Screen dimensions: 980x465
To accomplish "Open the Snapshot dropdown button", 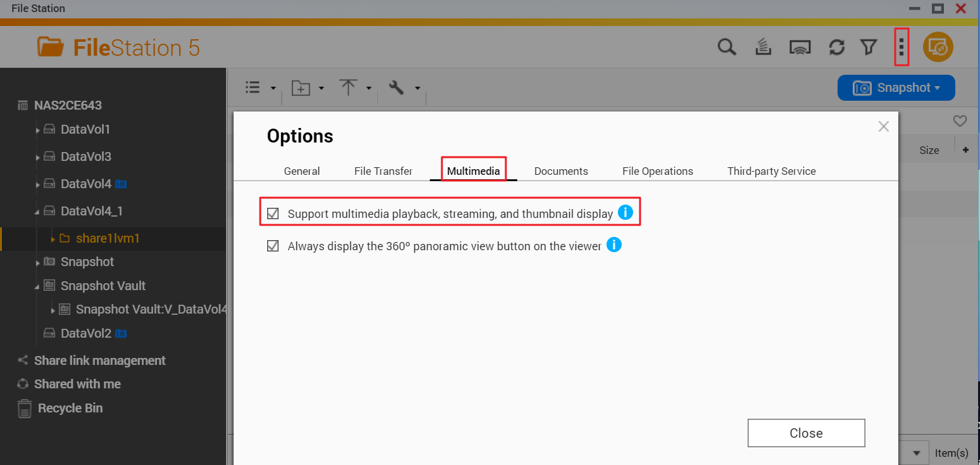I will pyautogui.click(x=896, y=88).
